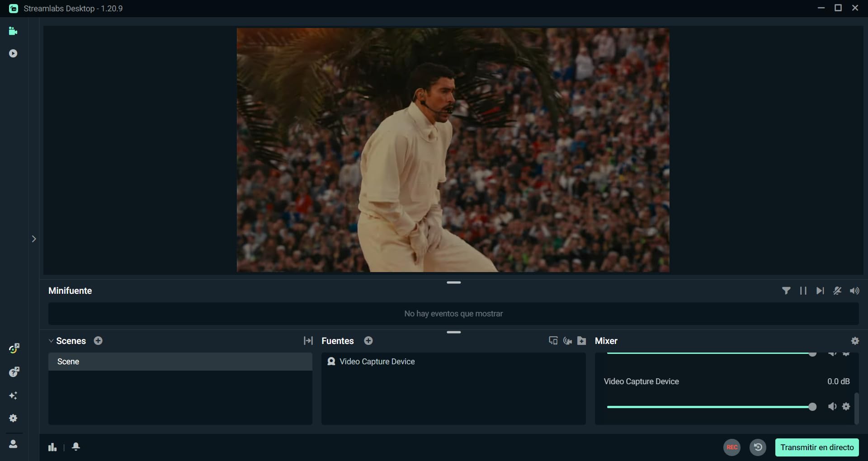Viewport: 868px width, 461px height.
Task: Skip the current alert in Minifuente
Action: pos(820,291)
